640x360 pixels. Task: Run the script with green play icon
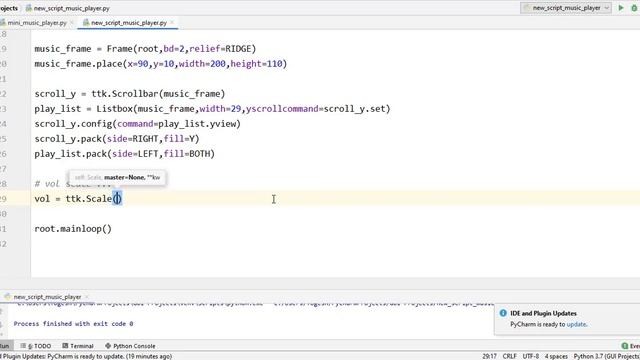click(621, 8)
